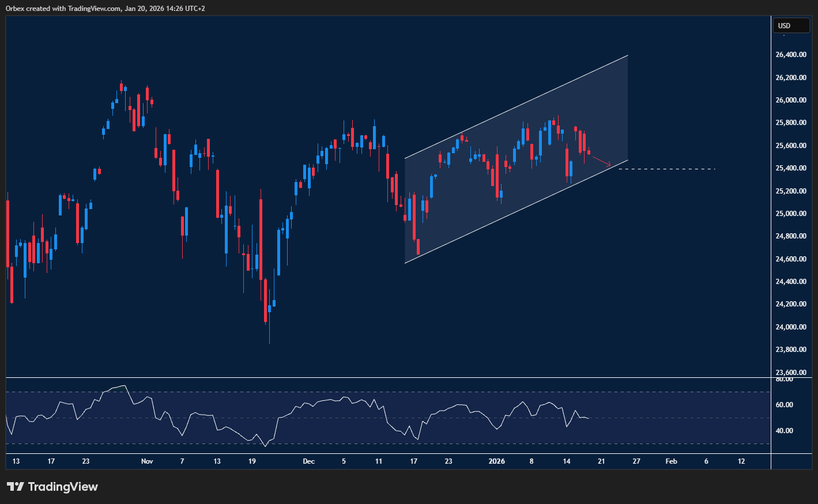Click the 26,400.00 price axis label
This screenshot has width=818, height=504.
790,55
